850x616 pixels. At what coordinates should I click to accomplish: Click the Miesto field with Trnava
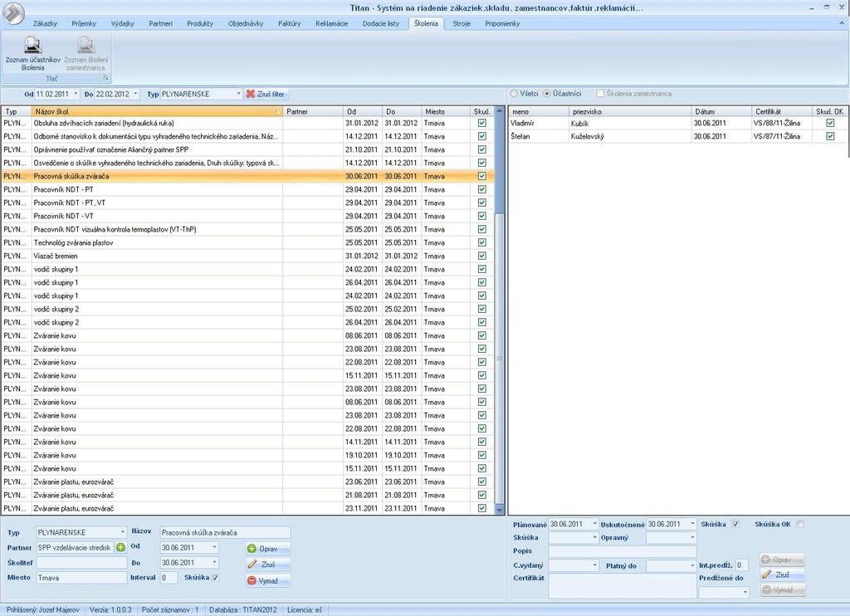81,578
